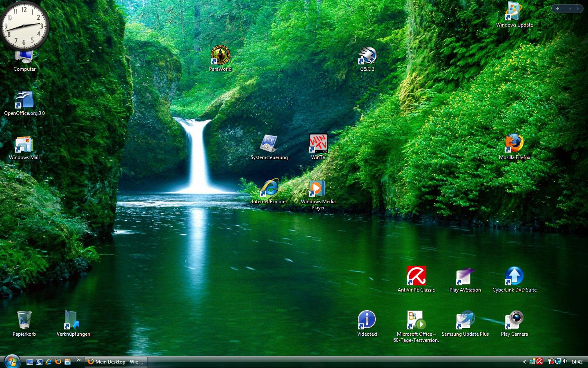Expand the Quick Launch overflow chevron

pos(78,360)
